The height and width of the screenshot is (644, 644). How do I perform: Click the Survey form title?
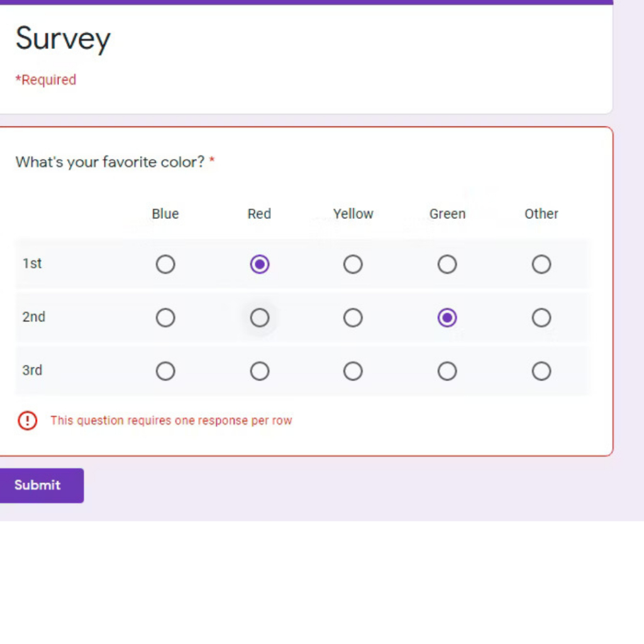click(63, 39)
